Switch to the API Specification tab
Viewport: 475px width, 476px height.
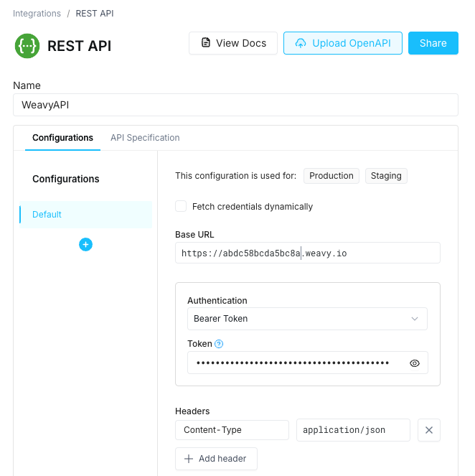[x=145, y=138]
